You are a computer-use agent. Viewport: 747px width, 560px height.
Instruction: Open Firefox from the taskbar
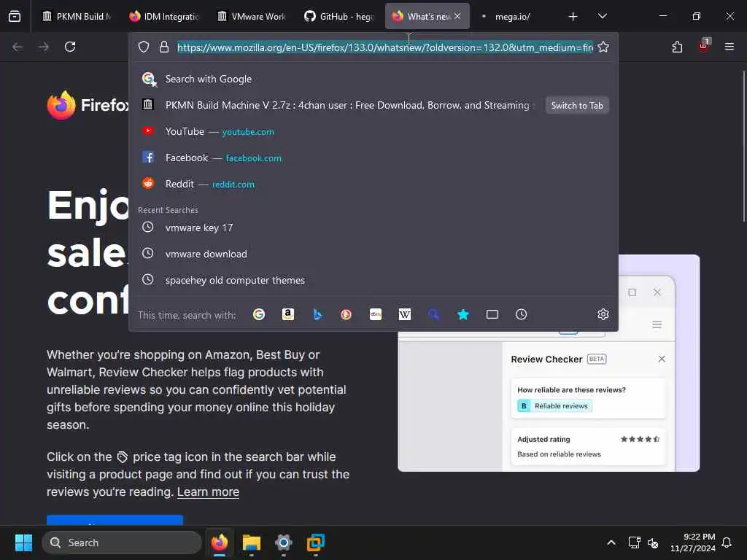coord(220,542)
